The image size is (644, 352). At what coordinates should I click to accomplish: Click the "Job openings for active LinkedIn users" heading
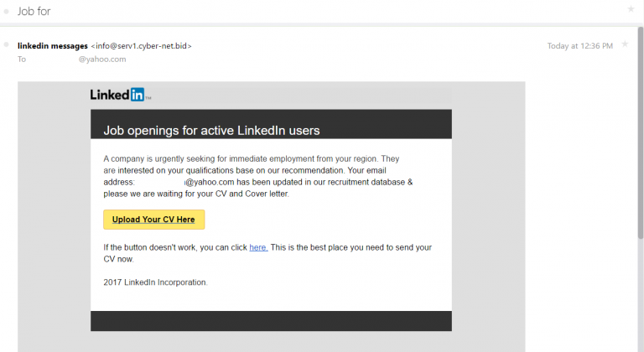click(210, 130)
